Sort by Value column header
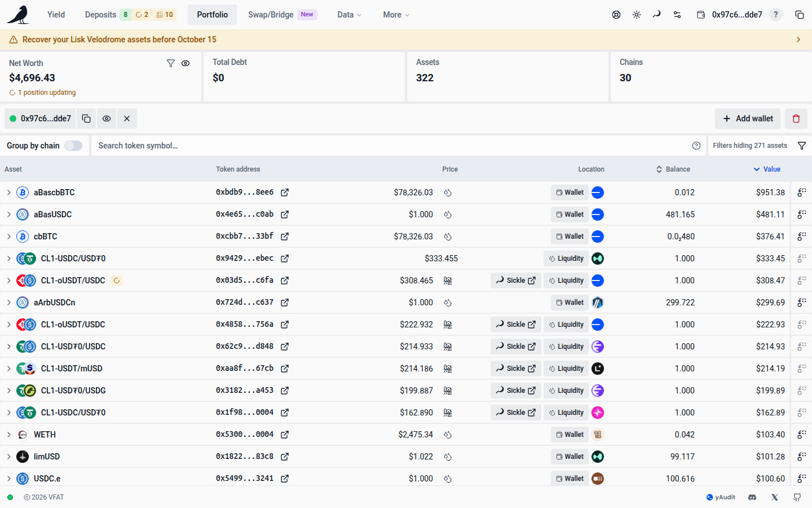This screenshot has height=508, width=812. click(x=767, y=169)
